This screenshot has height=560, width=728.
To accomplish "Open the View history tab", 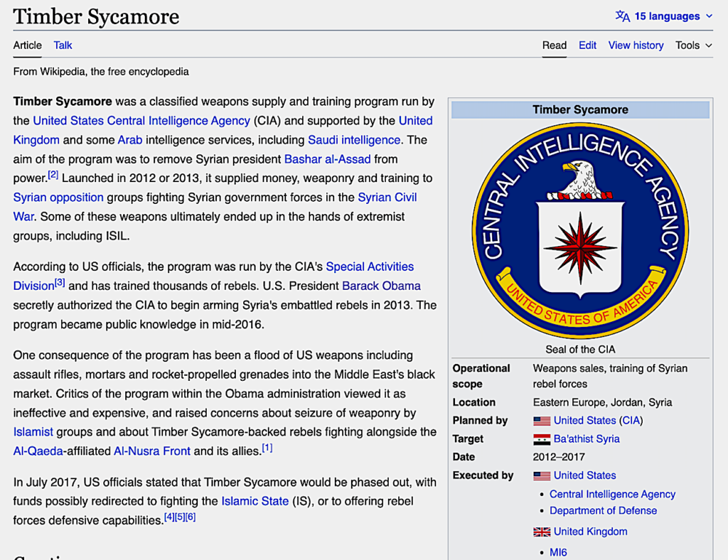I will point(636,45).
